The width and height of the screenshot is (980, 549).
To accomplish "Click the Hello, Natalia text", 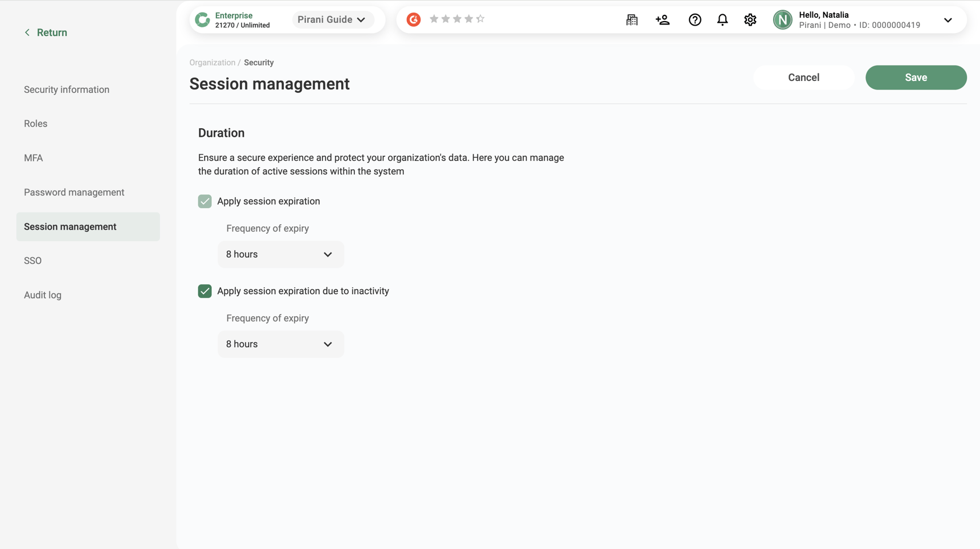I will pyautogui.click(x=824, y=15).
